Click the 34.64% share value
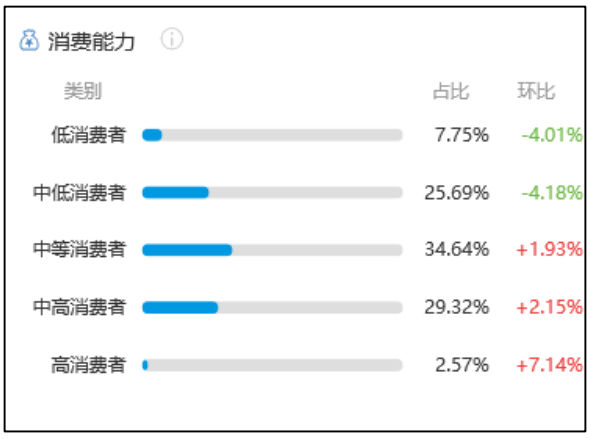The image size is (589, 439). pyautogui.click(x=457, y=249)
